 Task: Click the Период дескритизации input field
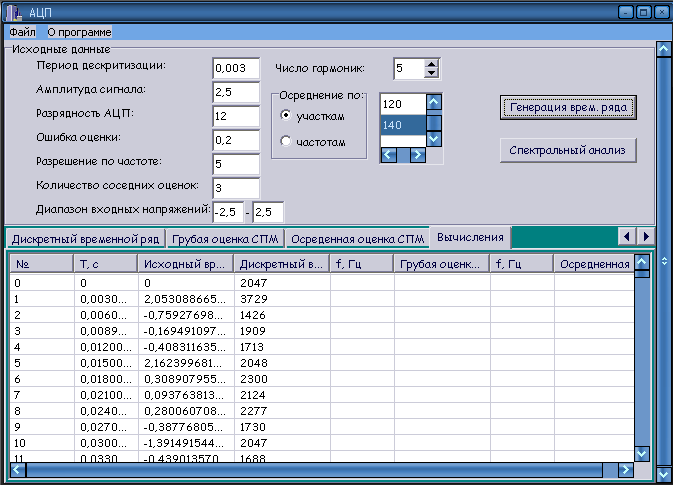click(x=235, y=67)
